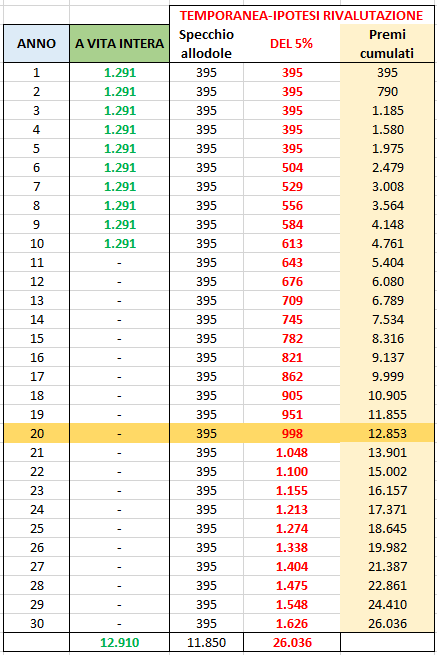Select the DEL 5% header cell
This screenshot has height=655, width=437.
pyautogui.click(x=292, y=43)
